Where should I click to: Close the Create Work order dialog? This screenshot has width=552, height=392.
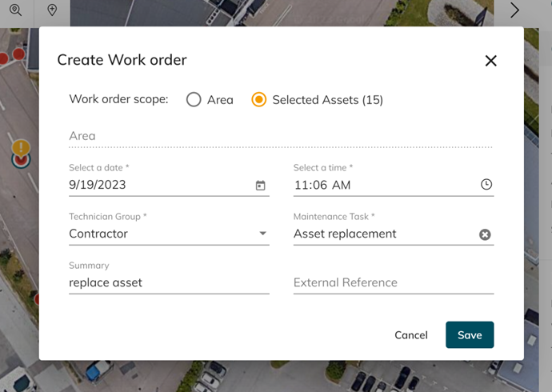click(490, 61)
